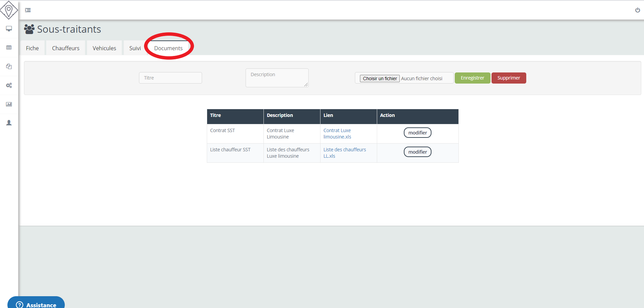The image size is (644, 308).
Task: Switch to the Fiche tab
Action: (32, 48)
